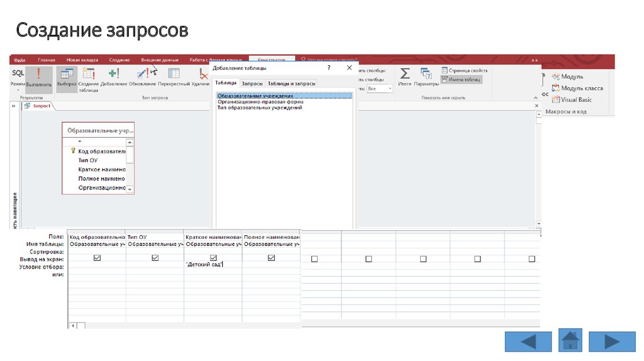Uncheck display checkbox for Краткое наименование column
The height and width of the screenshot is (361, 644).
pos(213,258)
